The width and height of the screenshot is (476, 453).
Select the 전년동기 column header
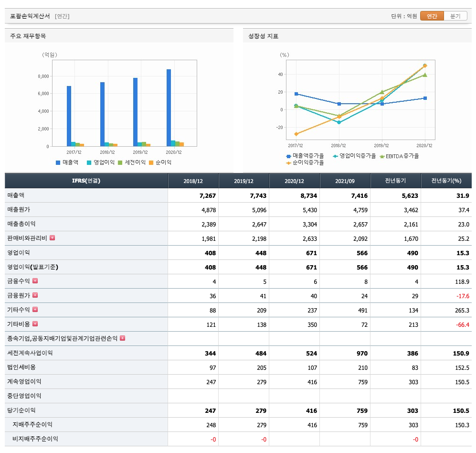pos(396,181)
